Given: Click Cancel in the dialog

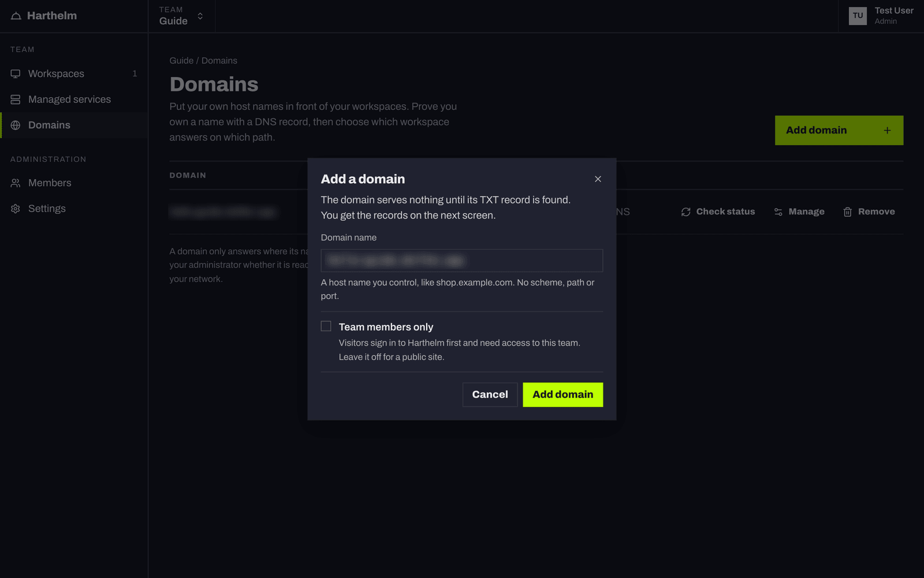Looking at the screenshot, I should (490, 395).
